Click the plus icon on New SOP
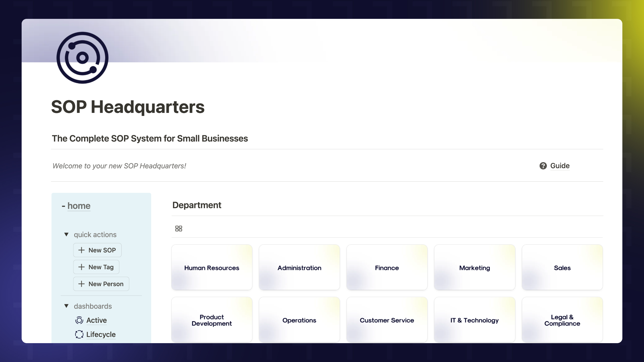The width and height of the screenshot is (644, 362). tap(82, 250)
